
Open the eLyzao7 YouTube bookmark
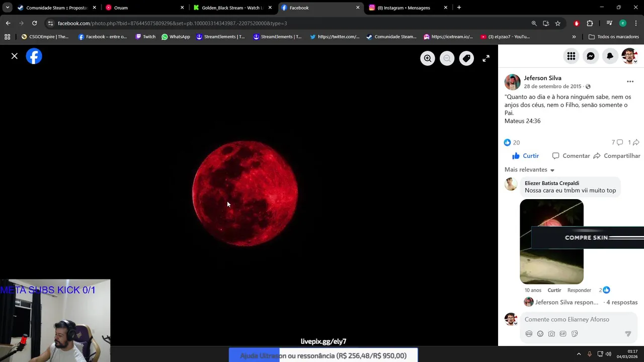coord(505,37)
